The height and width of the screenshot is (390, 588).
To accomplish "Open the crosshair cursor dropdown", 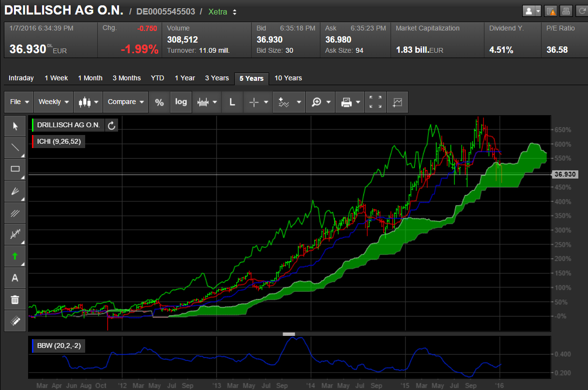I will pyautogui.click(x=258, y=102).
